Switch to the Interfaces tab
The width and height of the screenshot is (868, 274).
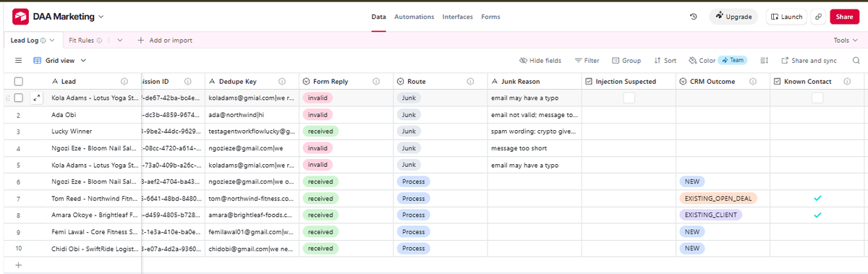(457, 17)
